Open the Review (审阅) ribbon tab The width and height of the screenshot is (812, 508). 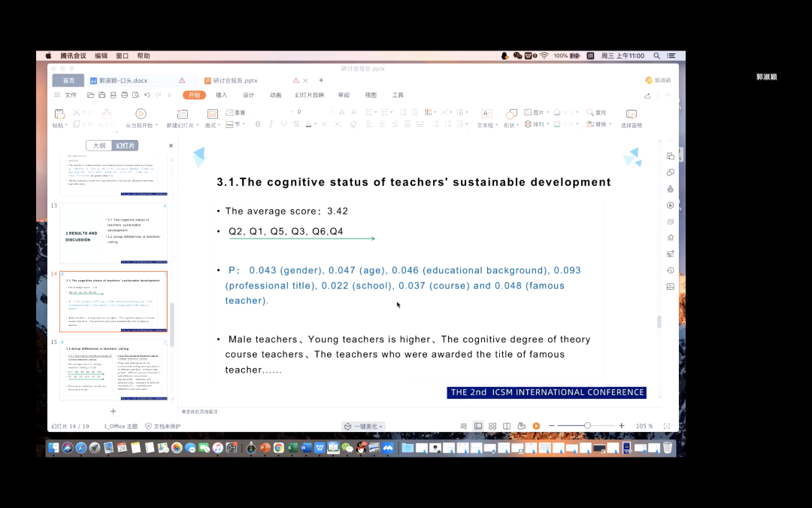[x=344, y=95]
